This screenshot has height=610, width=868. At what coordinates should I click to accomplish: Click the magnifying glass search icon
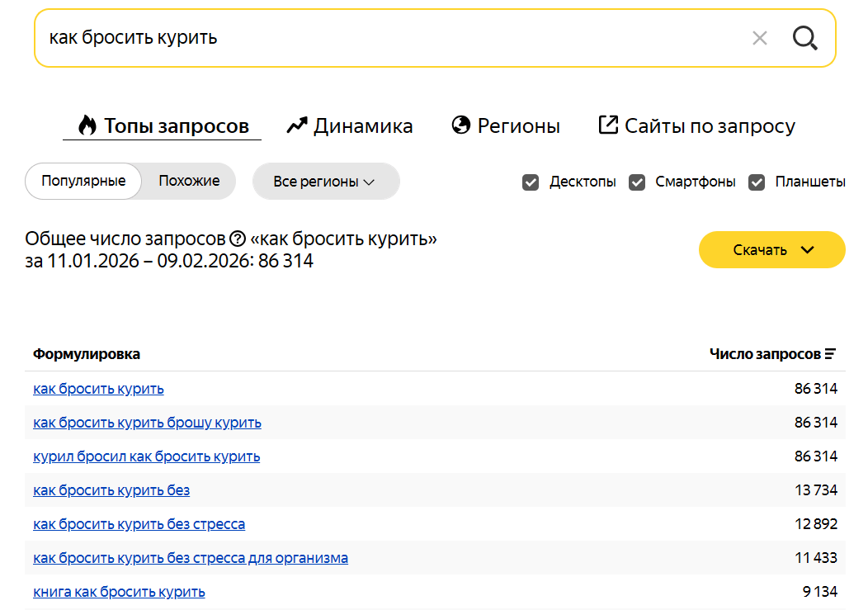pyautogui.click(x=804, y=38)
